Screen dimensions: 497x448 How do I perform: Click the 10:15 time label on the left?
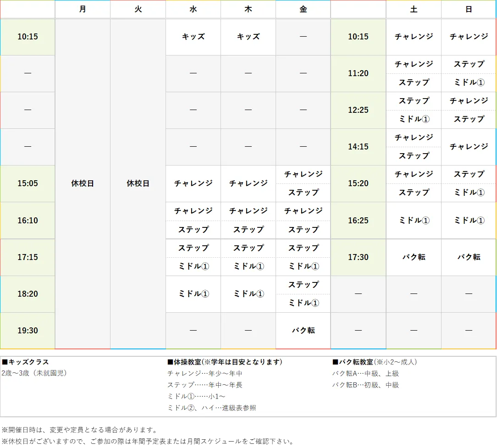click(28, 37)
